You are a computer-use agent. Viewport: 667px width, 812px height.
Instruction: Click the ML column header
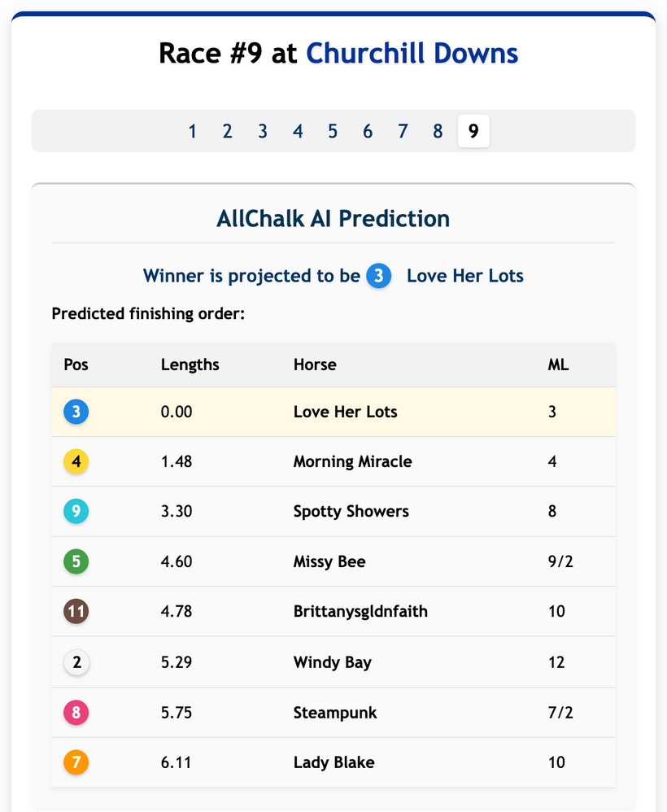tap(558, 365)
